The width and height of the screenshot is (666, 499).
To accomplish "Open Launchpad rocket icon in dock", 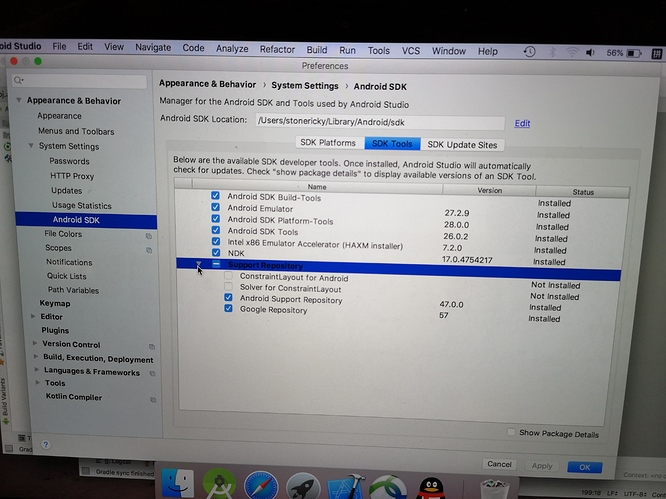I will click(x=302, y=486).
